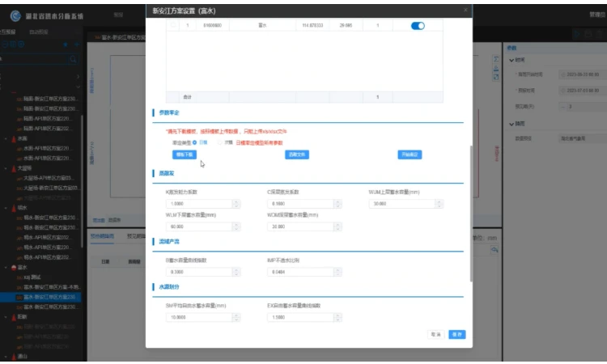Click the 模板下载 template download button

point(184,154)
